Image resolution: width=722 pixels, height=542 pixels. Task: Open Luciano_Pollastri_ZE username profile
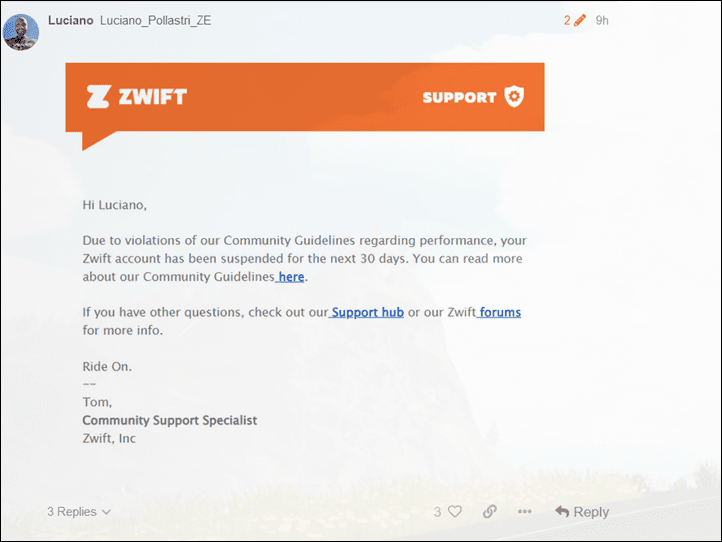pyautogui.click(x=156, y=21)
